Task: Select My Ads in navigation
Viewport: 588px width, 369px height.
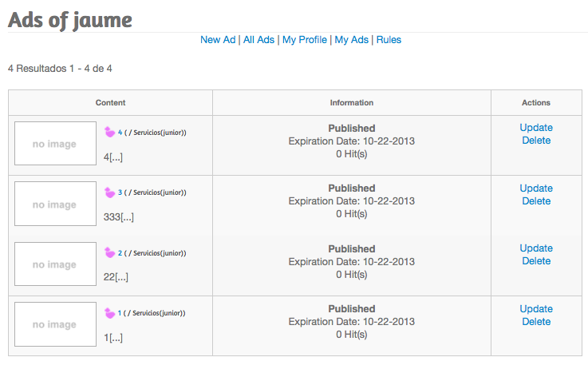Action: click(351, 40)
